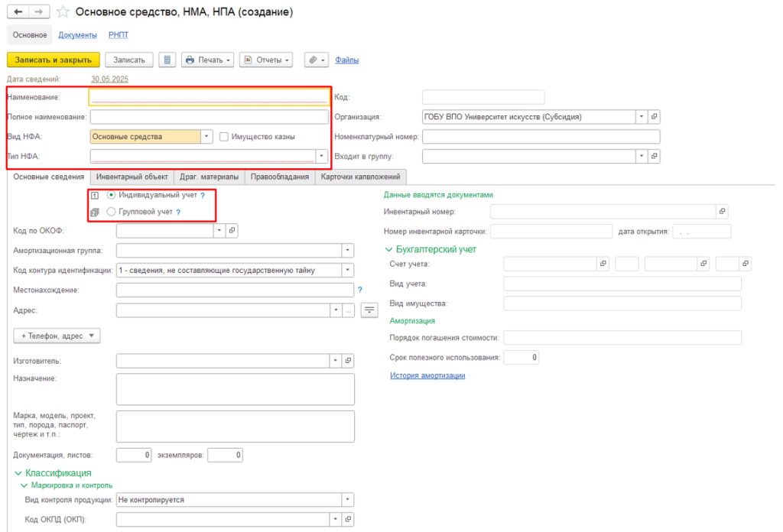Open the Код по ОКОФ record icon
Viewport: 783px width, 532px height.
click(x=232, y=231)
